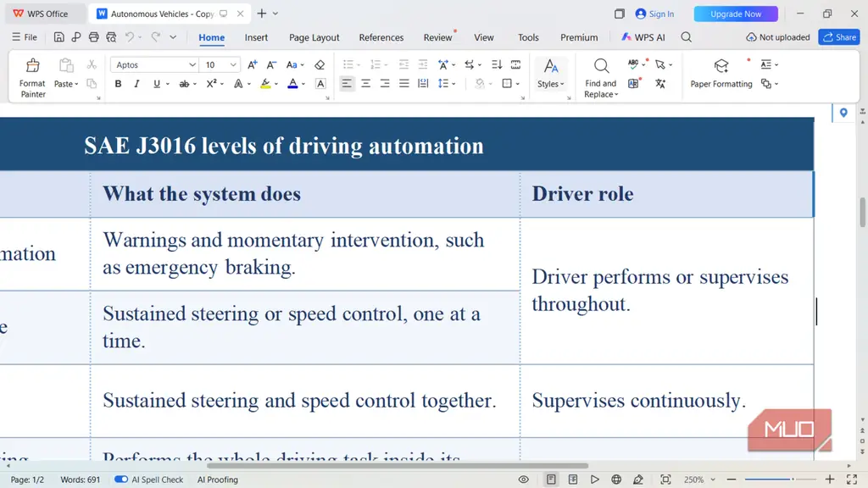Switch to the Insert tab

pyautogui.click(x=256, y=37)
